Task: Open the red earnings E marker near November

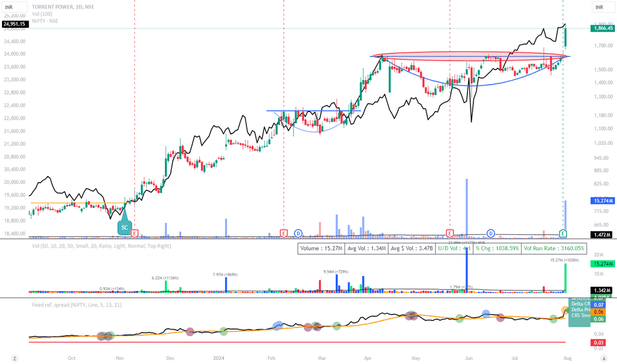Action: 134,234
